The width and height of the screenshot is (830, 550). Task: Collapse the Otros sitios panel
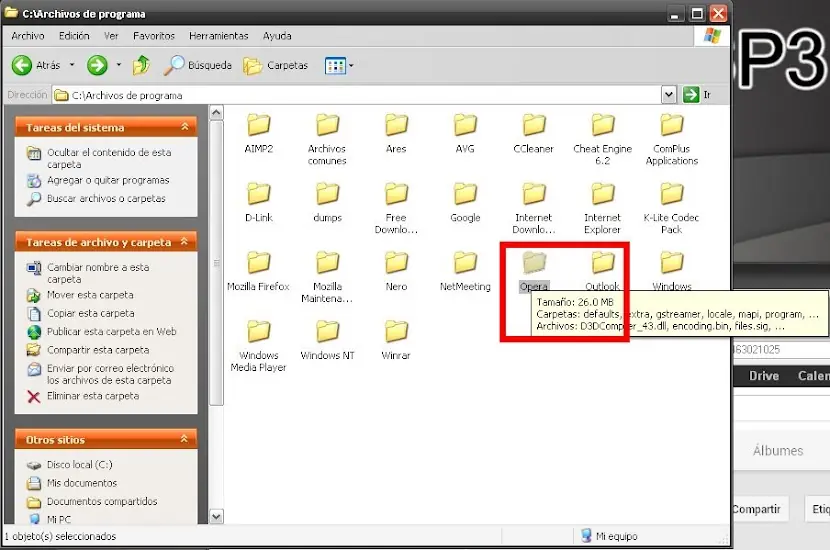tap(185, 439)
